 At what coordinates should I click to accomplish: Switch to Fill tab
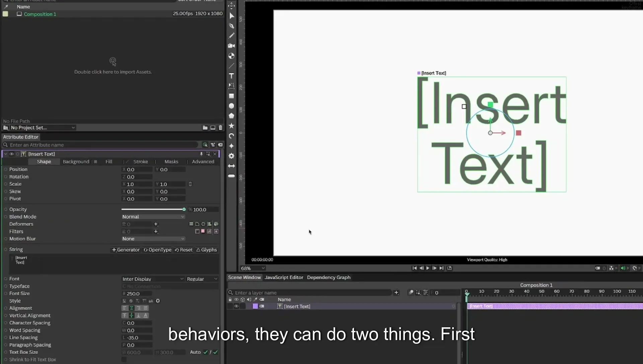click(109, 162)
